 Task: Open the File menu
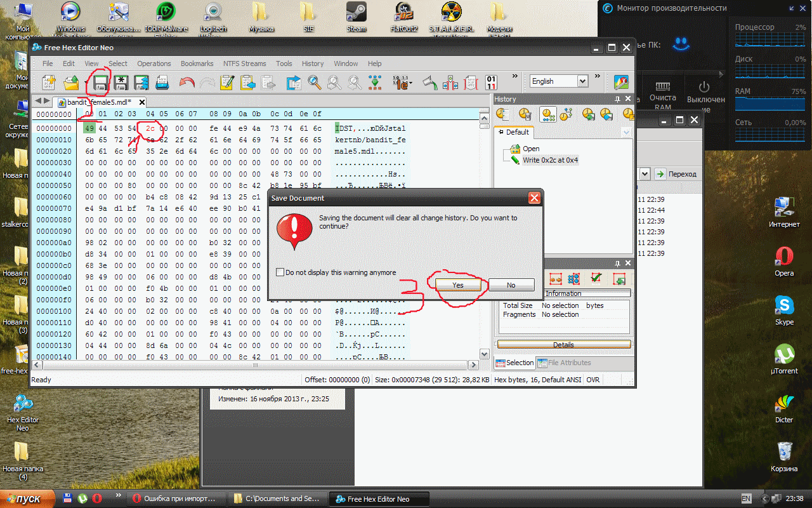[48, 63]
